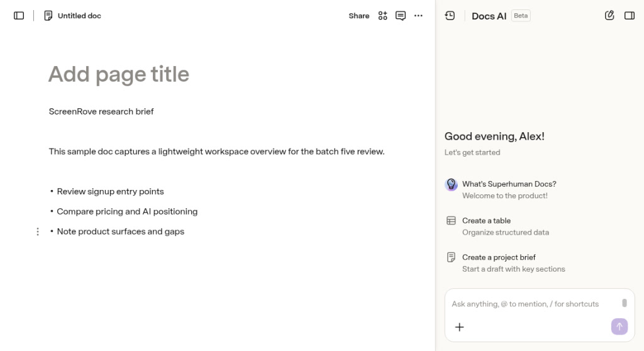The image size is (644, 351).
Task: Click the lightbulb icon for Superhuman Docs
Action: tap(451, 184)
